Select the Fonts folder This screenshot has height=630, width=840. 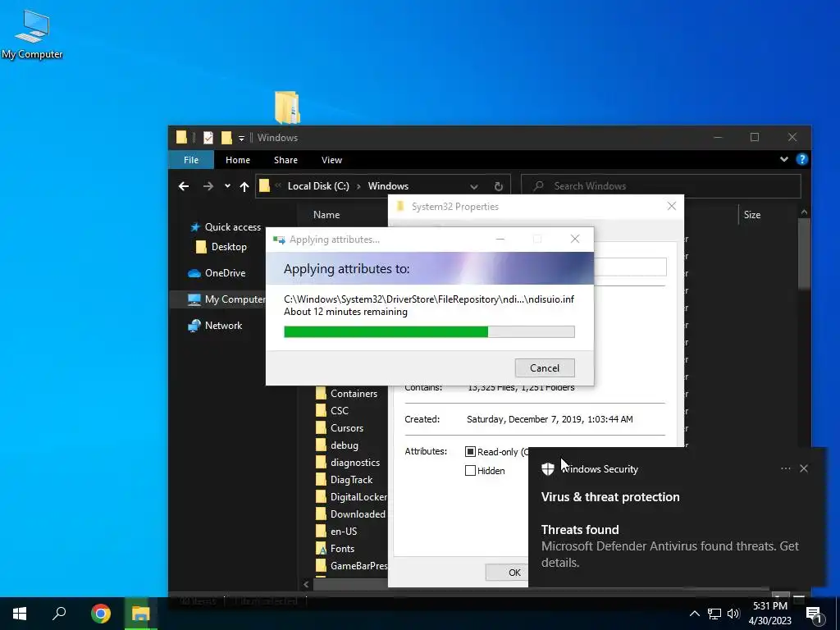pyautogui.click(x=335, y=548)
